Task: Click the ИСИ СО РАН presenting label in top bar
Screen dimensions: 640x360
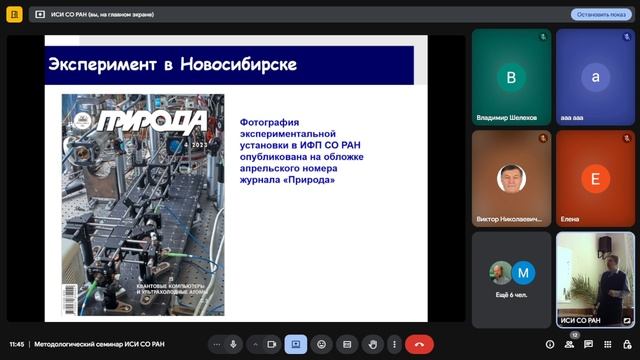Action: click(102, 14)
